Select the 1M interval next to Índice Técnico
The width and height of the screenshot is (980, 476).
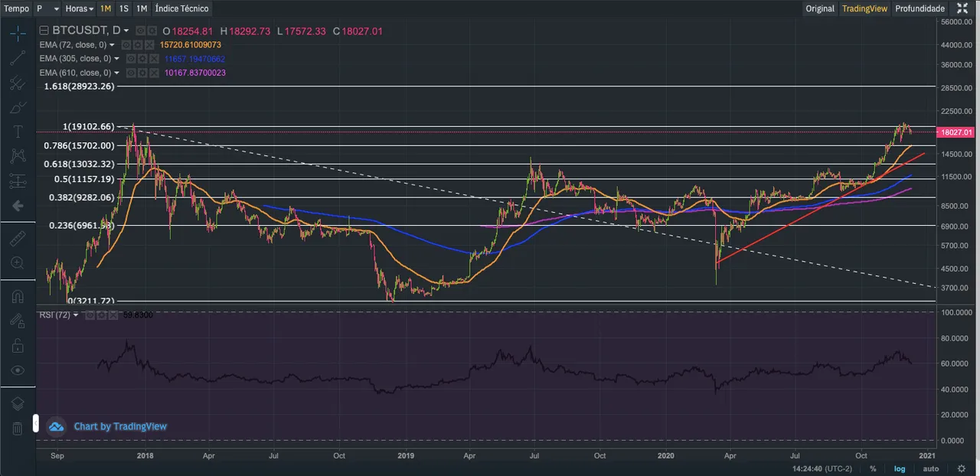pos(142,8)
